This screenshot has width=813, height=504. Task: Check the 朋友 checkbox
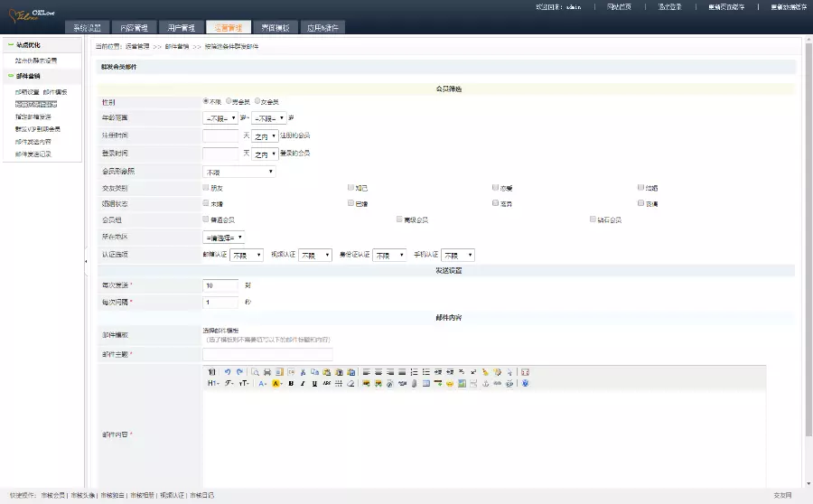tap(206, 187)
